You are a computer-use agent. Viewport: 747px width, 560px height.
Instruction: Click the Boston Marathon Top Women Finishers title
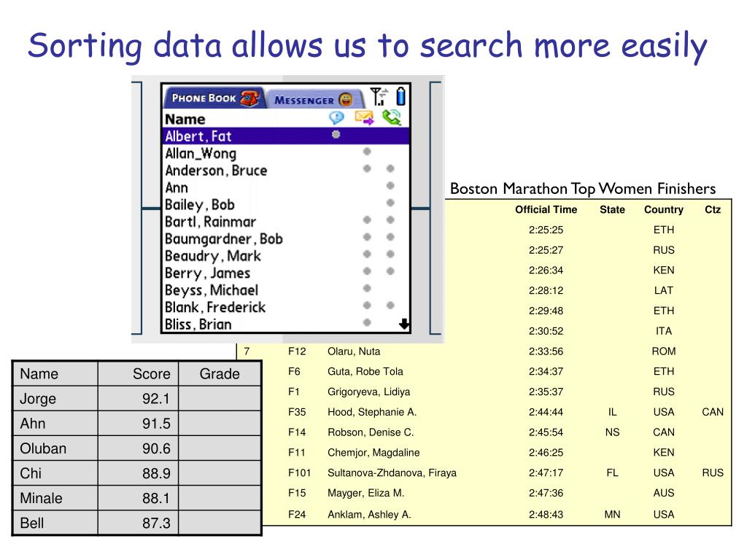tap(583, 189)
